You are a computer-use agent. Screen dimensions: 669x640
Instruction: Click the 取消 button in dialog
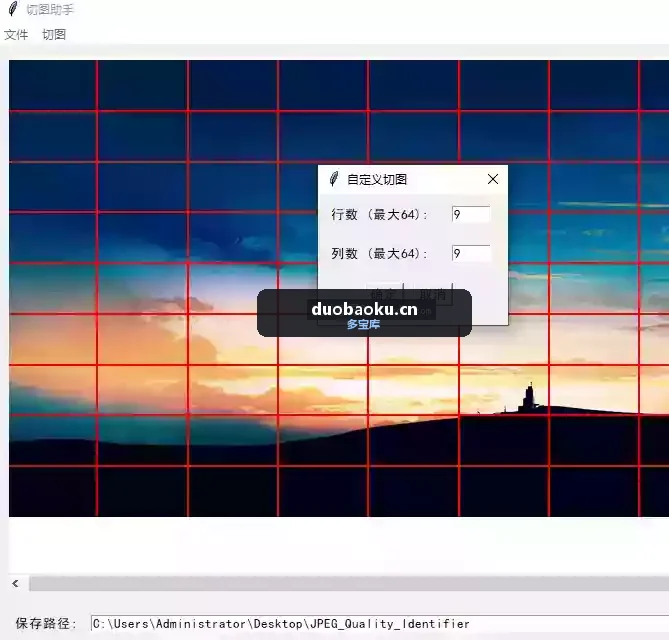pyautogui.click(x=433, y=294)
